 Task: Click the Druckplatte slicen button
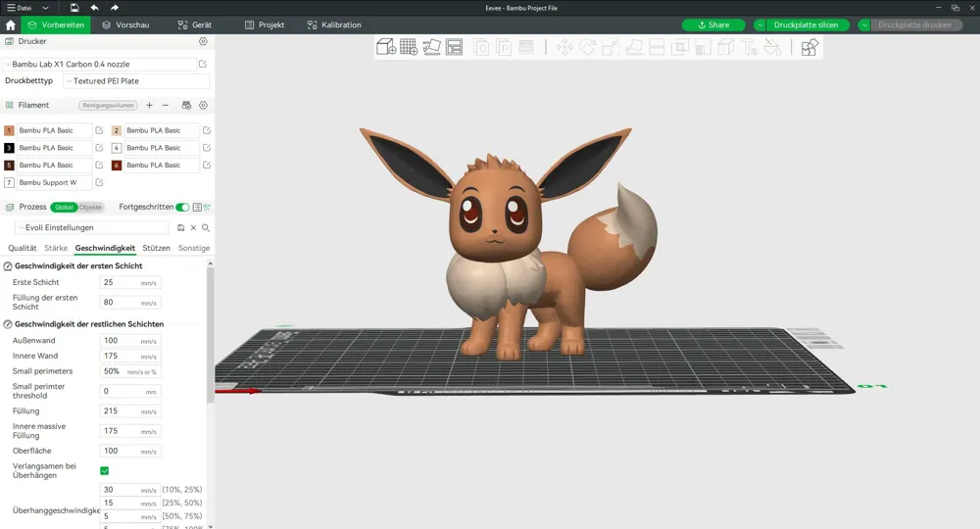(806, 25)
